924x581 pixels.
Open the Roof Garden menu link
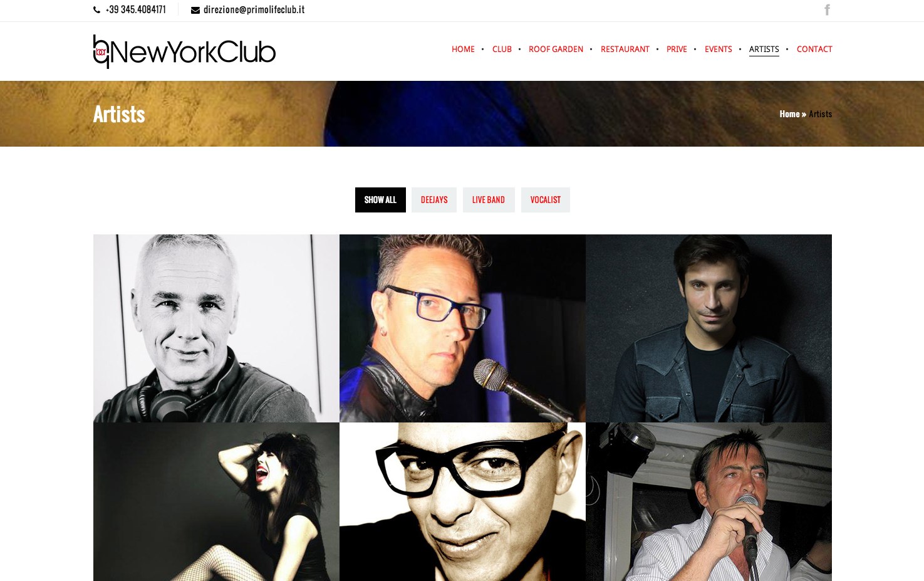click(x=556, y=49)
